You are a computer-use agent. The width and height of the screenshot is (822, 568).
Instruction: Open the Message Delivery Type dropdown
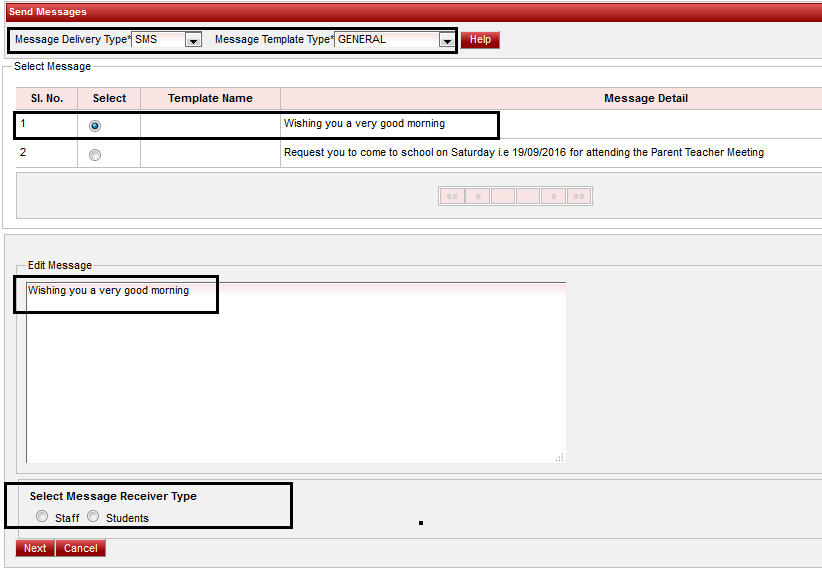pos(193,40)
